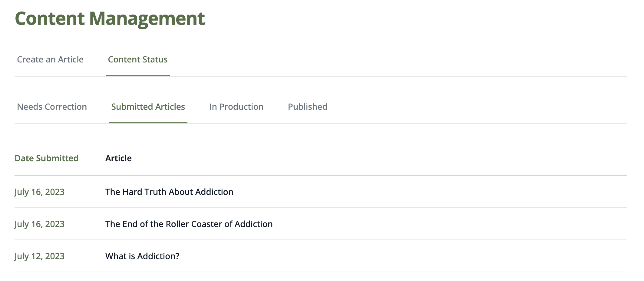This screenshot has height=281, width=644.
Task: View the Published articles tab
Action: pyautogui.click(x=307, y=107)
